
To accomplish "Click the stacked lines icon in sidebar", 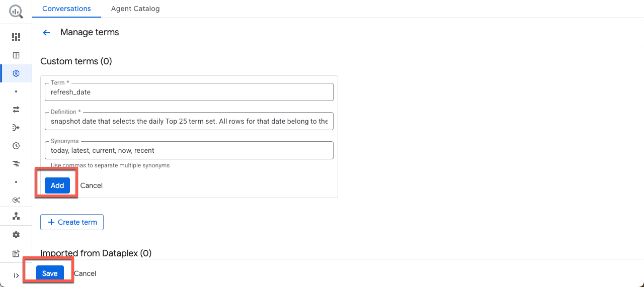I will click(16, 164).
